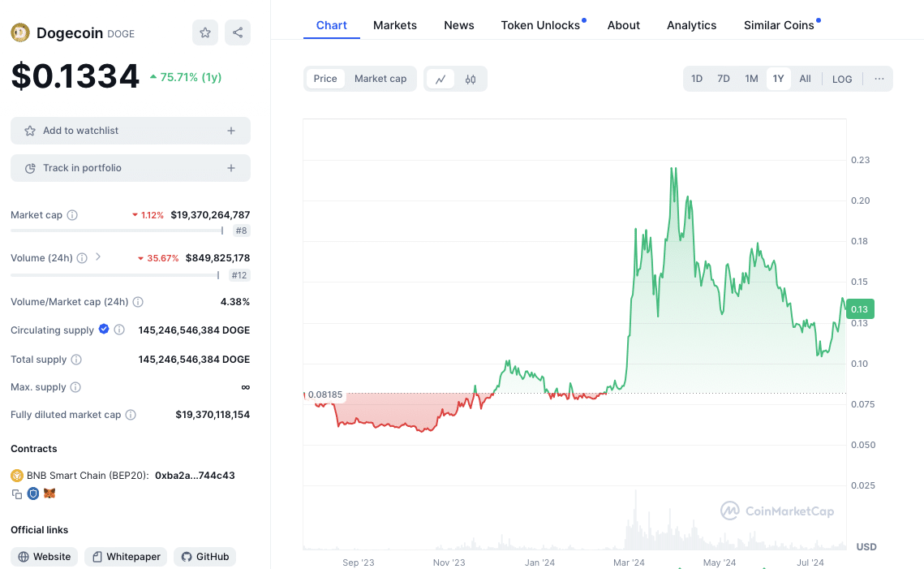Show Volume/Market cap info icon
Viewport: 924px width, 569px height.
(x=138, y=302)
